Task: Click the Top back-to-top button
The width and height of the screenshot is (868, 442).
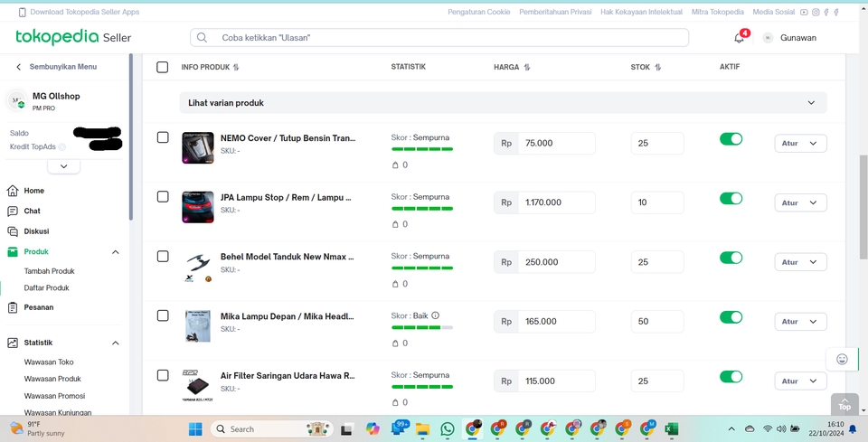Action: coord(844,404)
